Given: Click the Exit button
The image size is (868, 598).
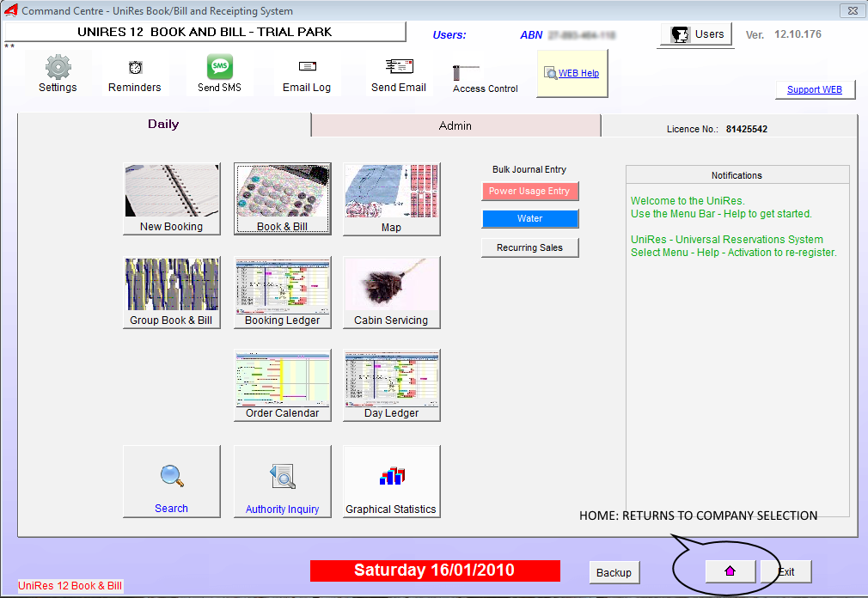Looking at the screenshot, I should click(786, 571).
